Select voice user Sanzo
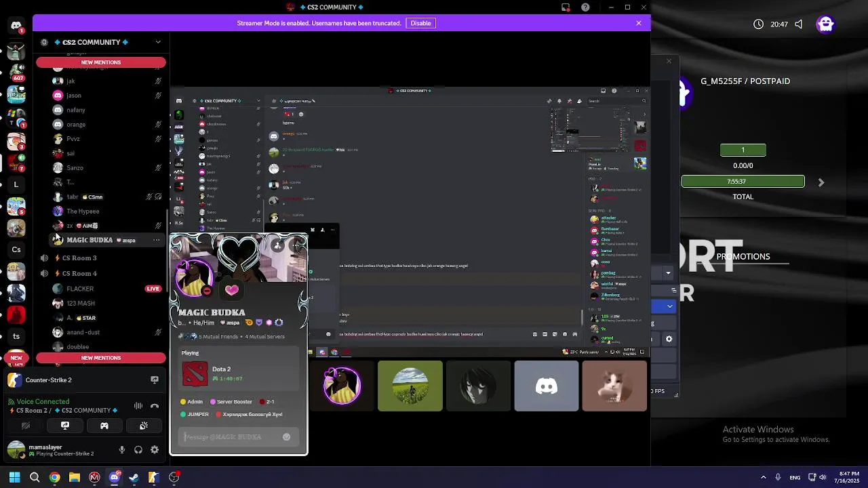The height and width of the screenshot is (488, 868). 107,168
